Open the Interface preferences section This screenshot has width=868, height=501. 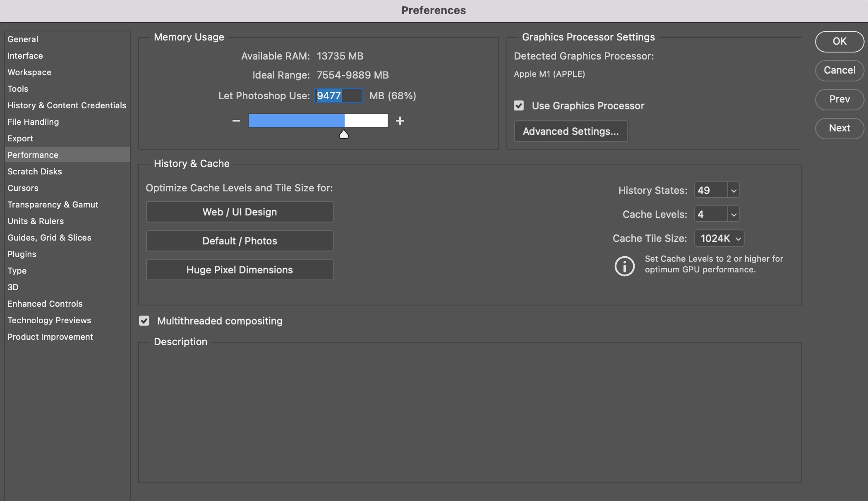tap(25, 56)
